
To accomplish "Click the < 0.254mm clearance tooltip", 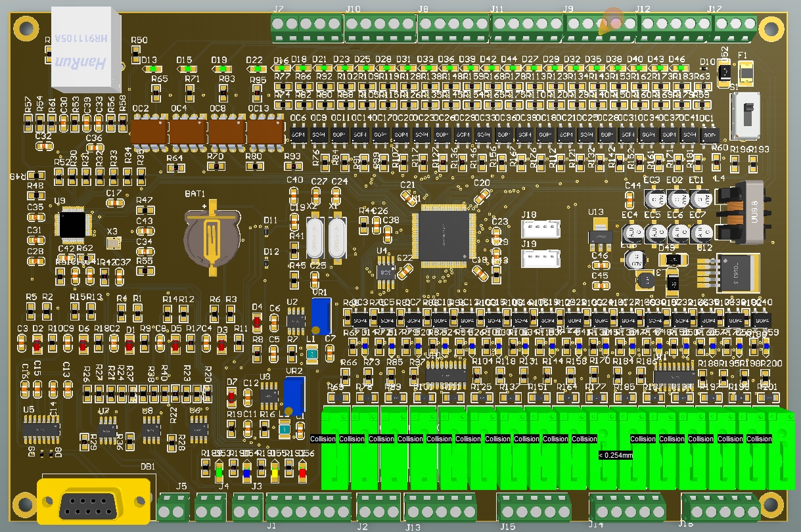I will 616,454.
